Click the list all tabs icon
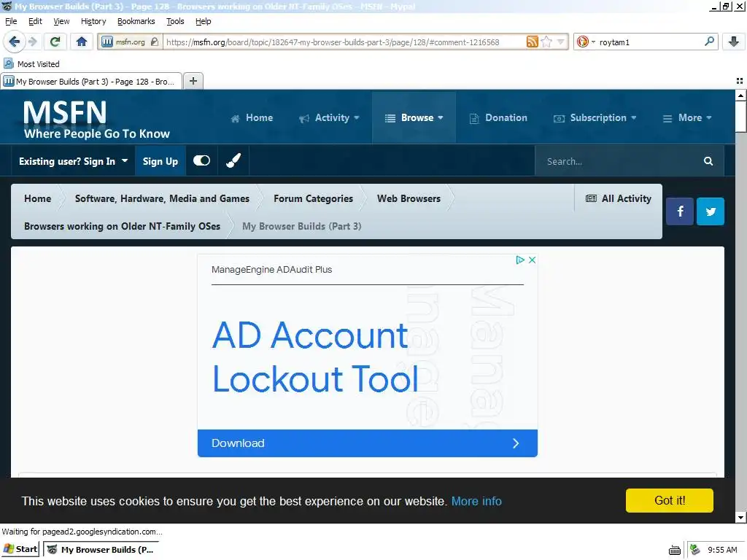 [x=740, y=81]
